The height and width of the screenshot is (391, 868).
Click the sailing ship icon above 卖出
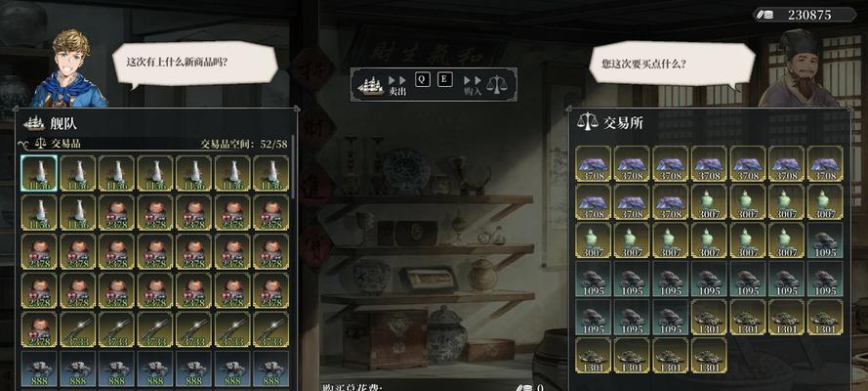370,85
